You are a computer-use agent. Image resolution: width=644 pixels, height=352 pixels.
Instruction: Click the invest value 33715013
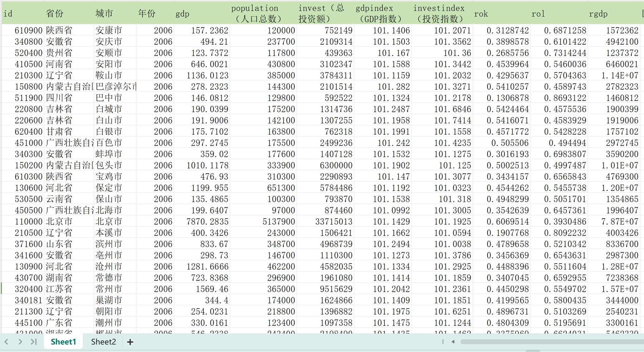click(333, 221)
